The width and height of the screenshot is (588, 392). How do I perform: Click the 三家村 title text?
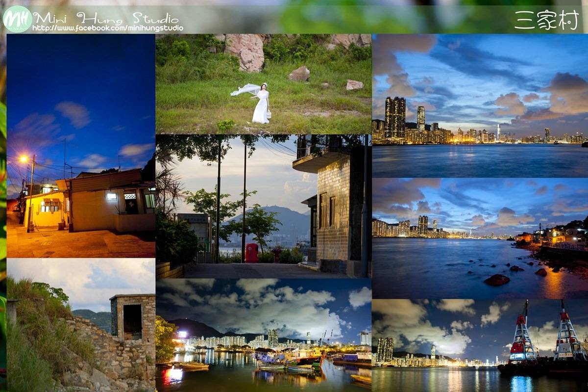546,20
